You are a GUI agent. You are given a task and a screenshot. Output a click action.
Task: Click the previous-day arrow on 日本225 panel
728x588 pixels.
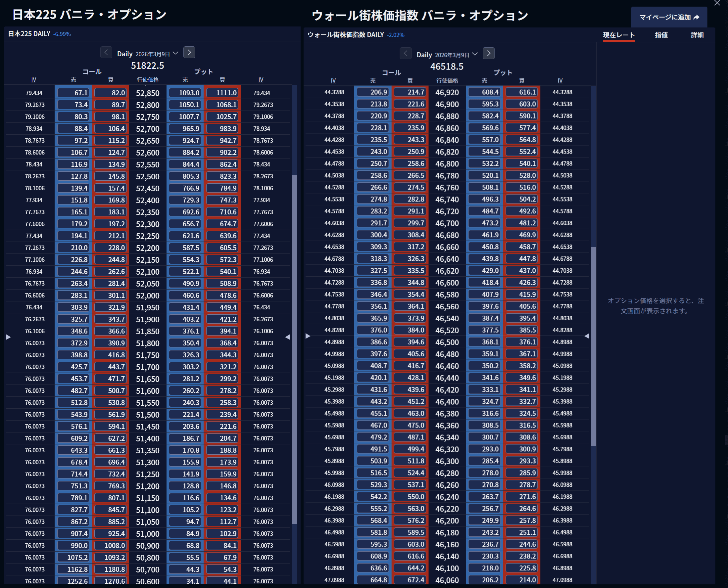click(x=106, y=53)
